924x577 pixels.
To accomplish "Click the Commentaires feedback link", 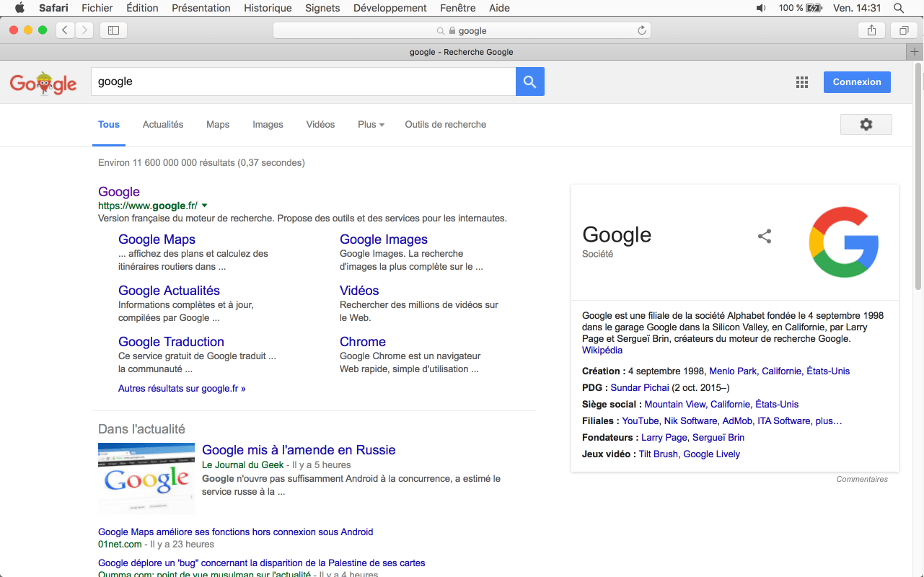I will (862, 479).
